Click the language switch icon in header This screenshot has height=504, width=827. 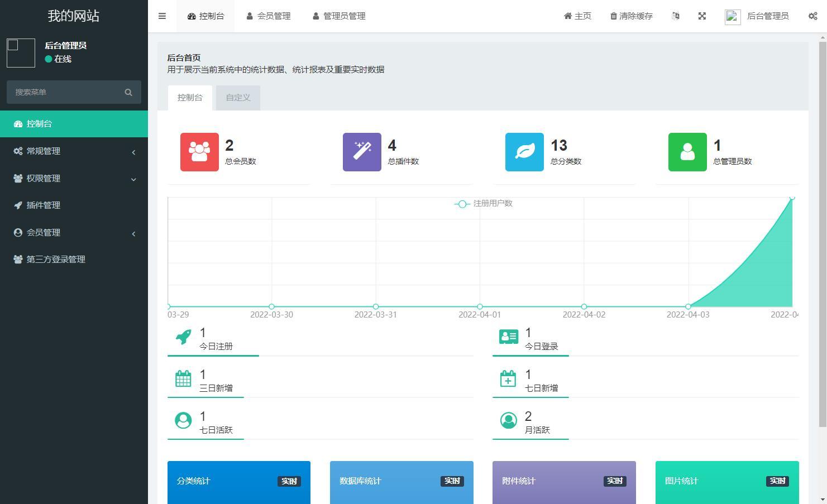[676, 16]
